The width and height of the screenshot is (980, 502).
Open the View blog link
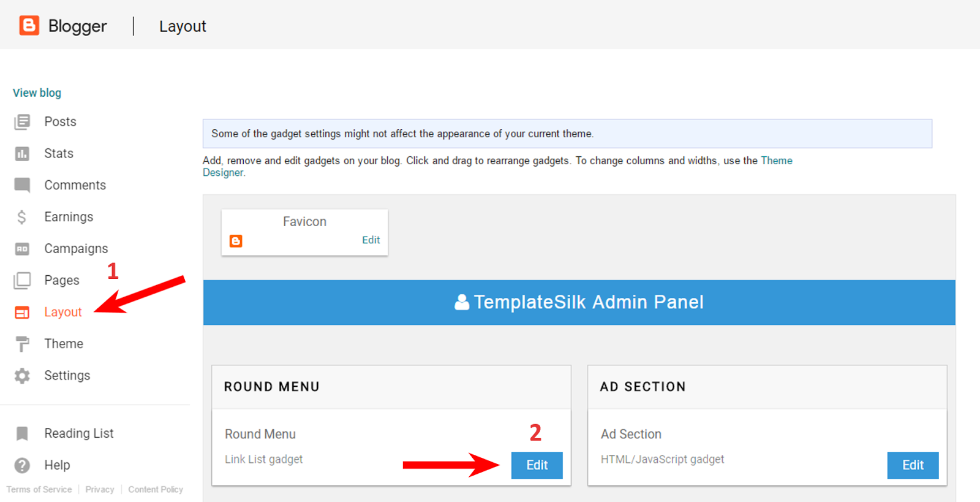[37, 93]
